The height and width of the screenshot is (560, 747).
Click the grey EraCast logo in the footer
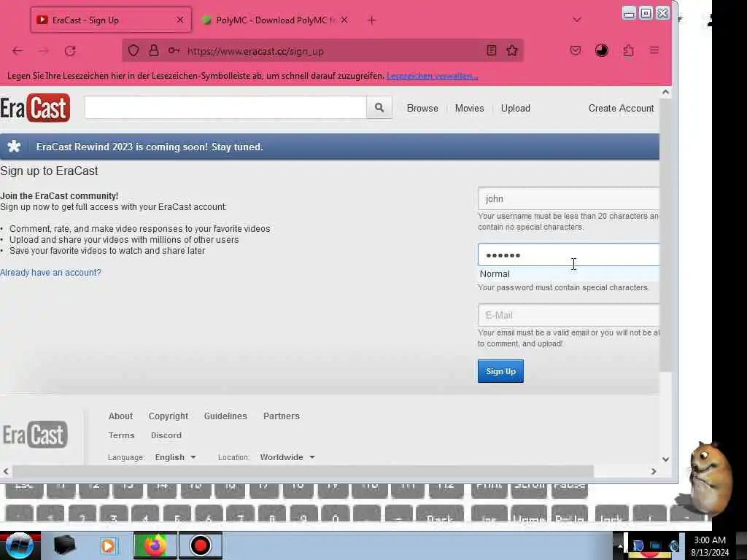(x=35, y=435)
